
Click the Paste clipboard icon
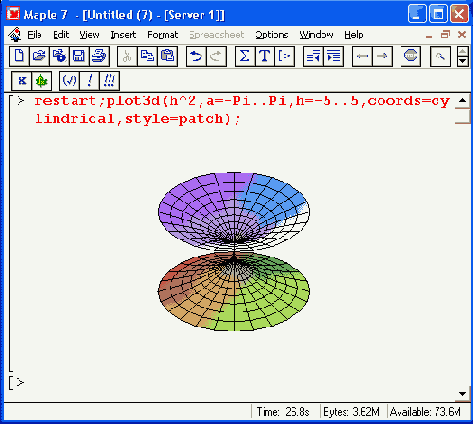click(167, 56)
